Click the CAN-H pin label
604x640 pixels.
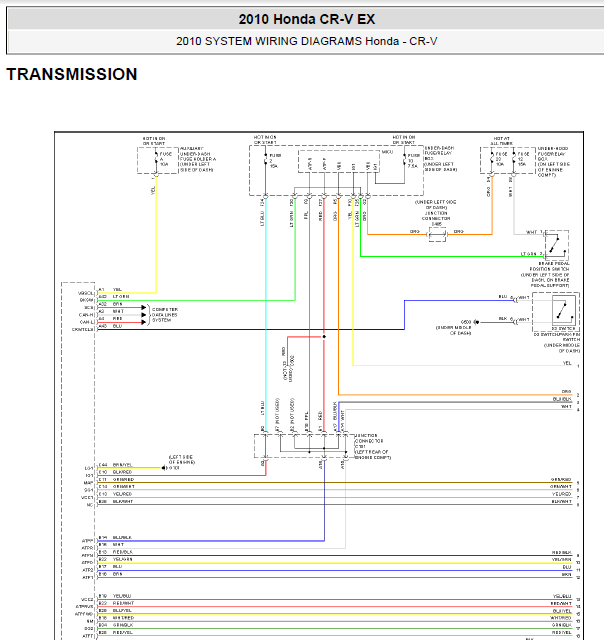pyautogui.click(x=86, y=315)
